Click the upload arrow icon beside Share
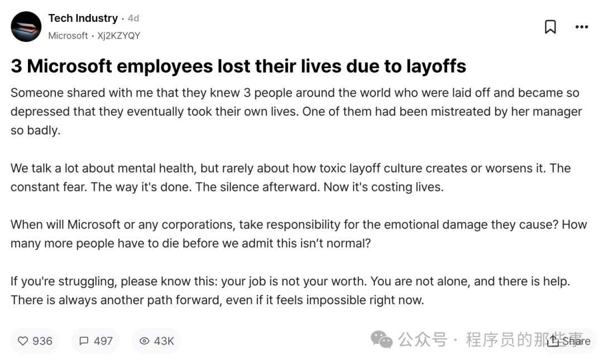This screenshot has width=603, height=364. tap(553, 340)
